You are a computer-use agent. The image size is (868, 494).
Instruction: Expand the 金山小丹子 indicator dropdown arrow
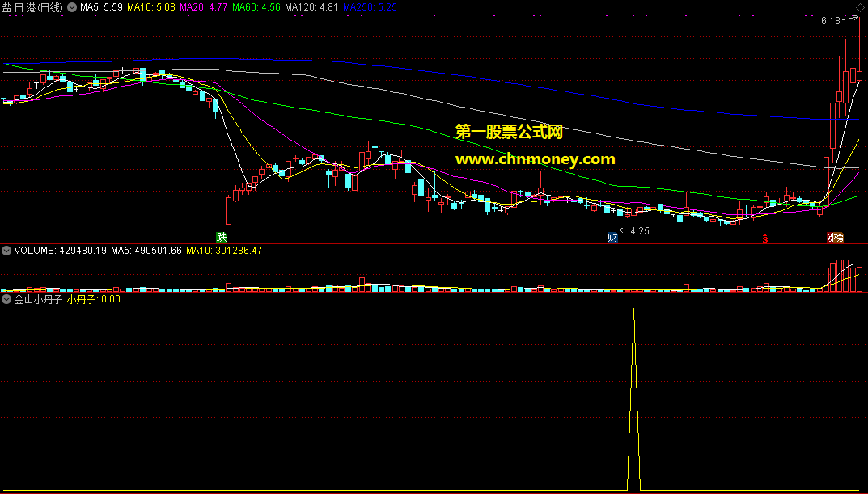tap(6, 299)
